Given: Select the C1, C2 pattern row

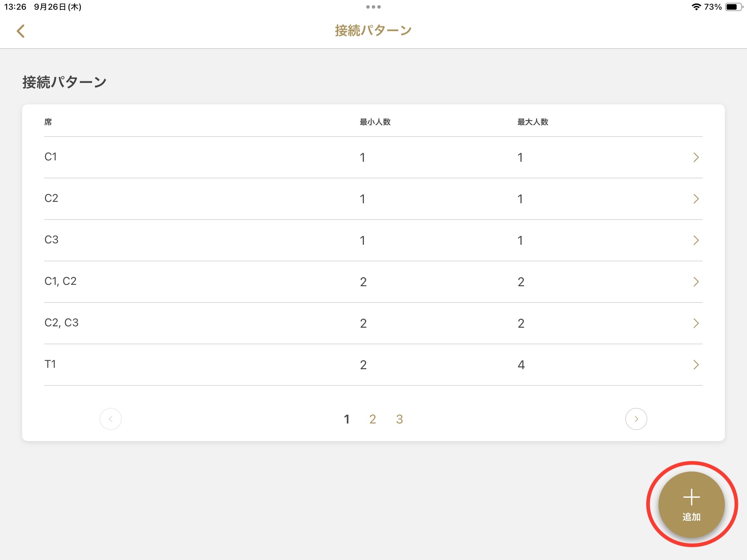Looking at the screenshot, I should (x=373, y=282).
